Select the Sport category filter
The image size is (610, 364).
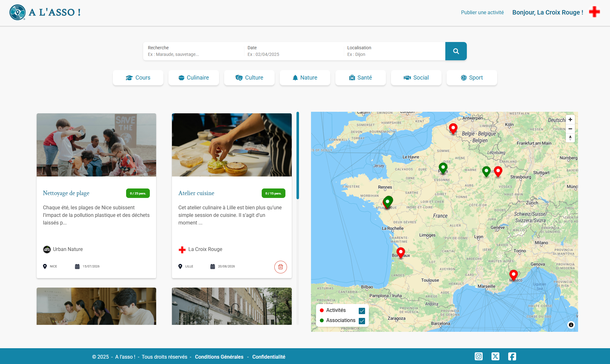472,78
